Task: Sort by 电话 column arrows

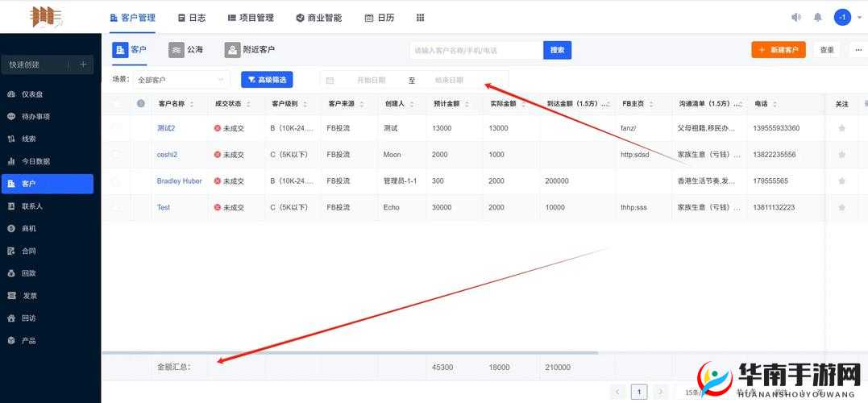Action: (775, 104)
